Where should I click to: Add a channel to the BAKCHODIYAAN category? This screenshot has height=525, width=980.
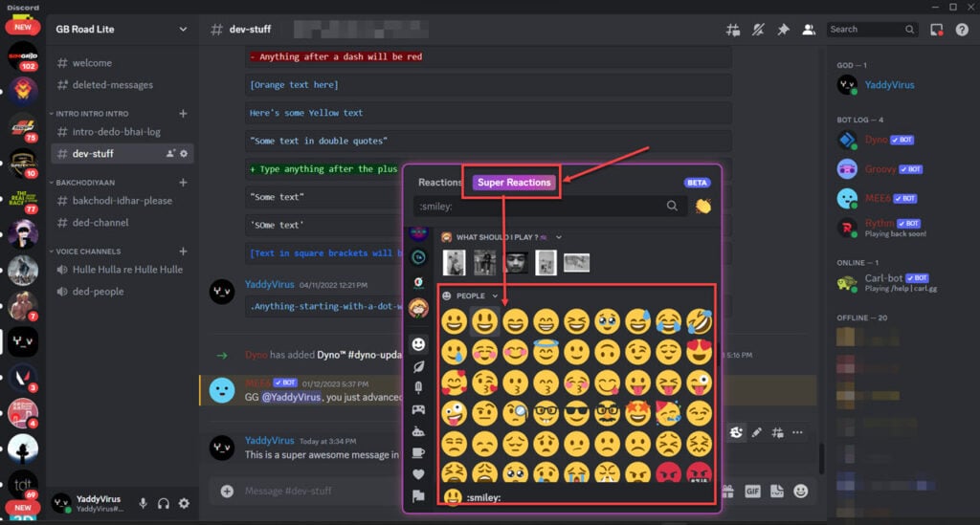(x=183, y=183)
